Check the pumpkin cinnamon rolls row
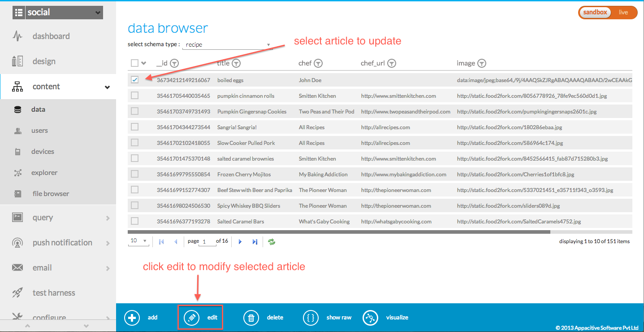Image resolution: width=644 pixels, height=332 pixels. pos(134,96)
